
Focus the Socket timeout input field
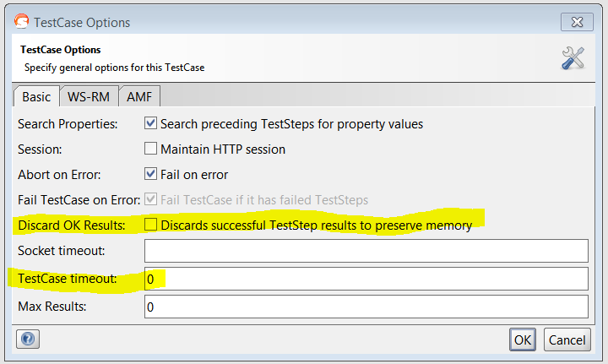tap(366, 251)
